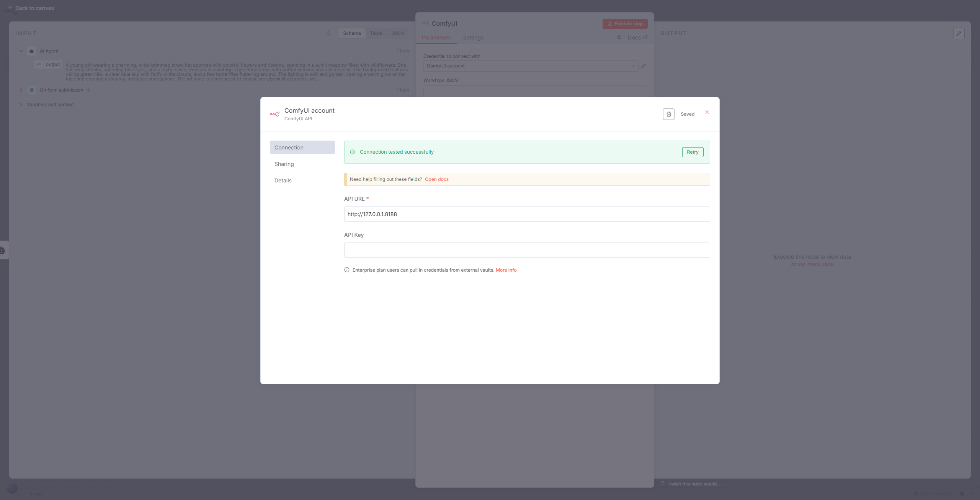The image size is (980, 500).
Task: Open the Settings tab of ComfyUI node
Action: coord(473,38)
